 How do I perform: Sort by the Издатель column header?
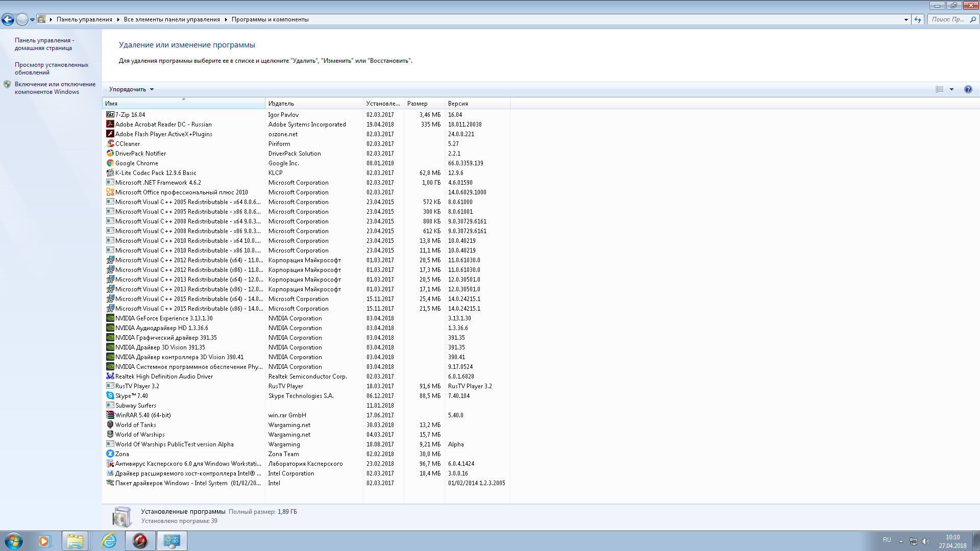click(x=314, y=104)
